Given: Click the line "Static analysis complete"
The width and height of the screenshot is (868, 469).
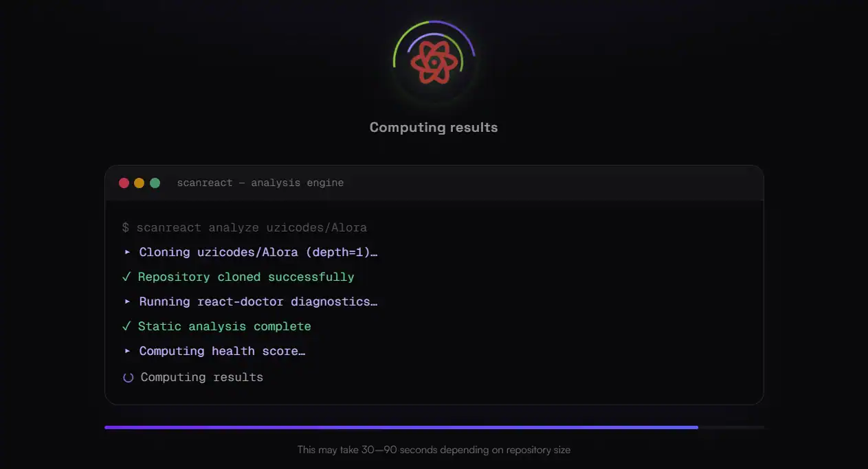Looking at the screenshot, I should [225, 326].
